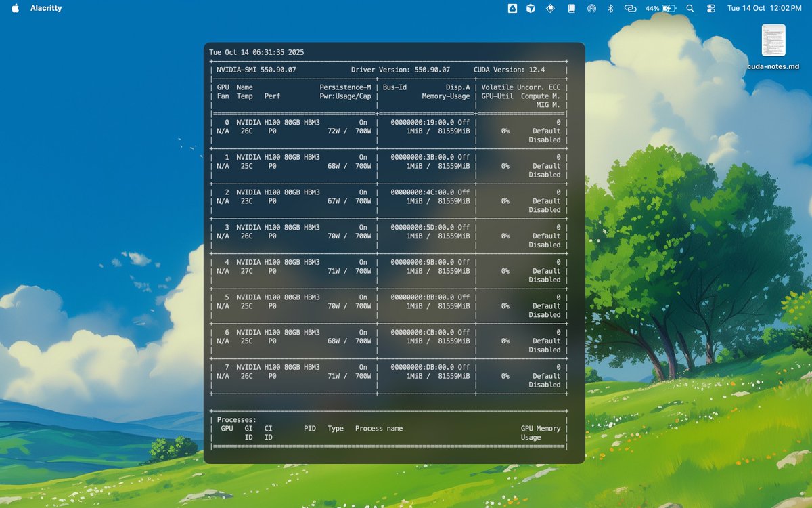
Task: Click the 72W power usage for GPU 0
Action: click(334, 131)
